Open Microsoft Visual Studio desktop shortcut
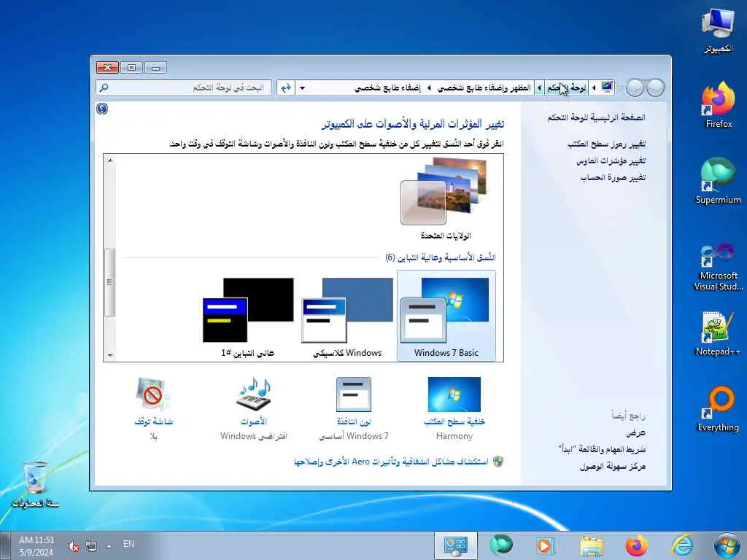Viewport: 747px width, 560px height. click(719, 266)
